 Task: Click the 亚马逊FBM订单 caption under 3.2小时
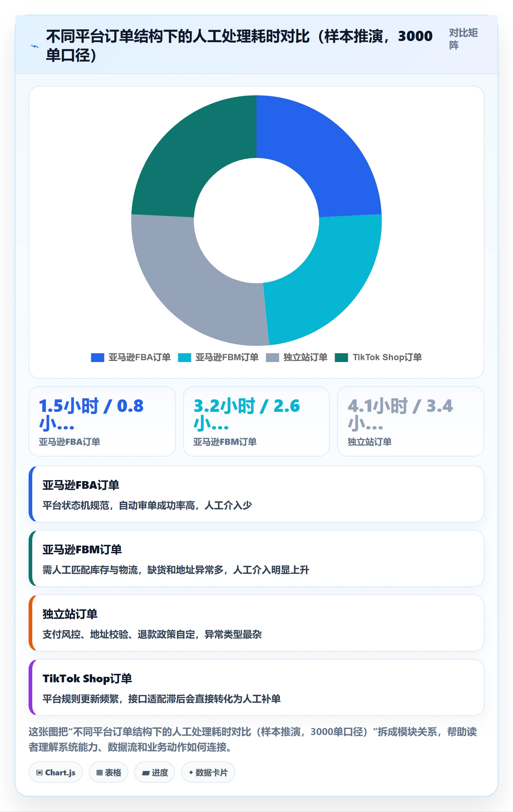click(x=225, y=442)
